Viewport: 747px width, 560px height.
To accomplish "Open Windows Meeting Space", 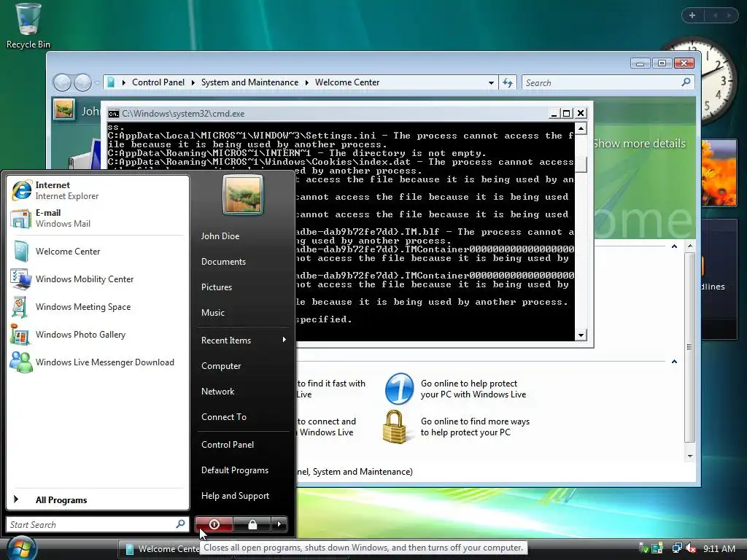I will pos(98,307).
